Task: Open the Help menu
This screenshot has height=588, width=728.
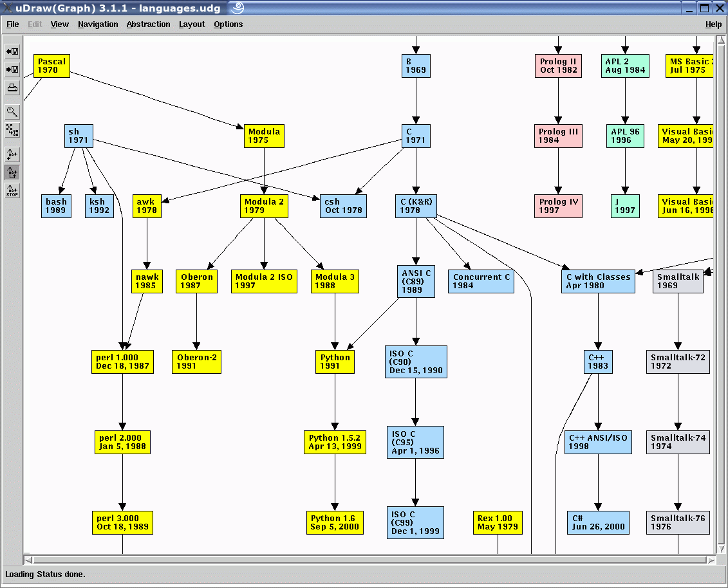Action: point(713,24)
